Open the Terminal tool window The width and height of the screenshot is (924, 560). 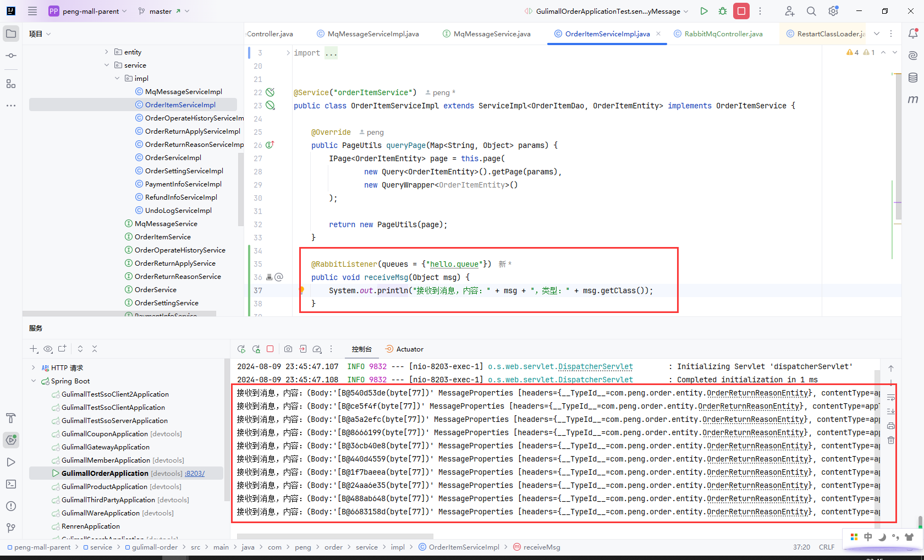11,484
